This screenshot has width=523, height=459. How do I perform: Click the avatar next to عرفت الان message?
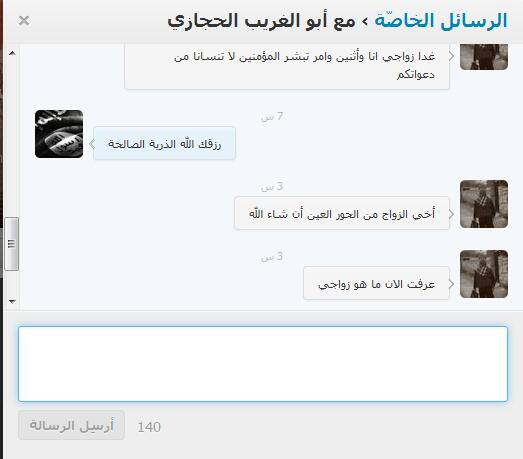484,274
